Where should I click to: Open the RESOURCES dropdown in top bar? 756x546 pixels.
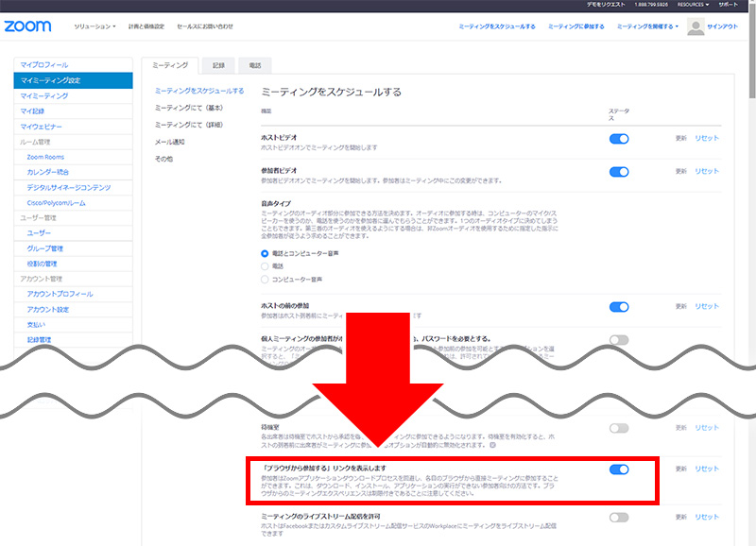coord(692,5)
